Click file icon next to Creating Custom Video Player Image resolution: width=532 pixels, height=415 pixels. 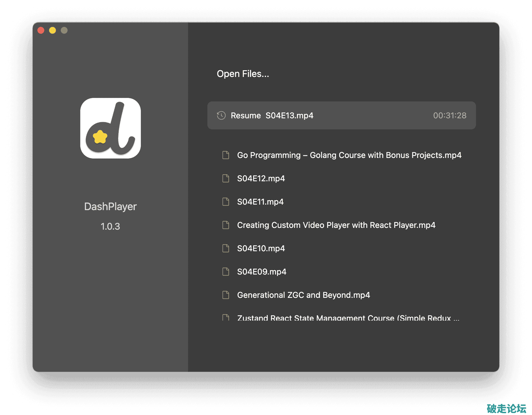226,225
